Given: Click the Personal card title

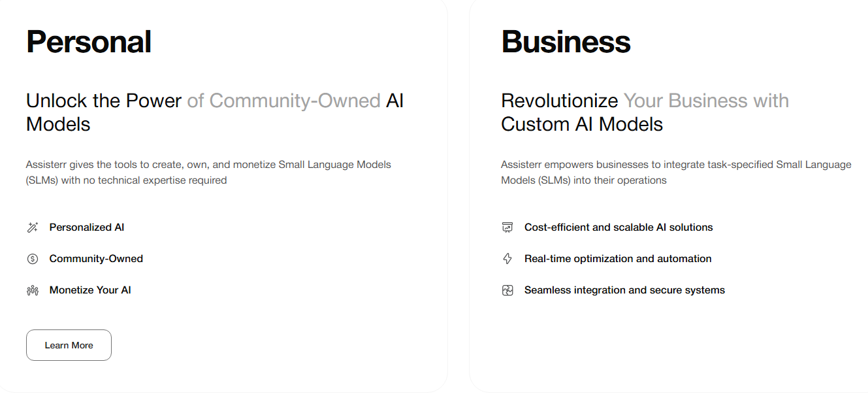Looking at the screenshot, I should pyautogui.click(x=89, y=42).
